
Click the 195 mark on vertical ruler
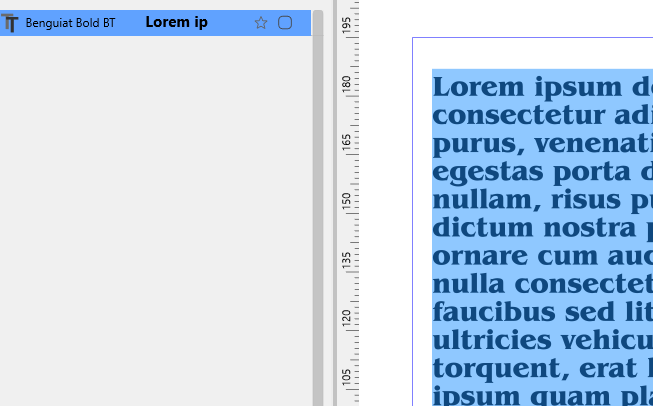(347, 25)
